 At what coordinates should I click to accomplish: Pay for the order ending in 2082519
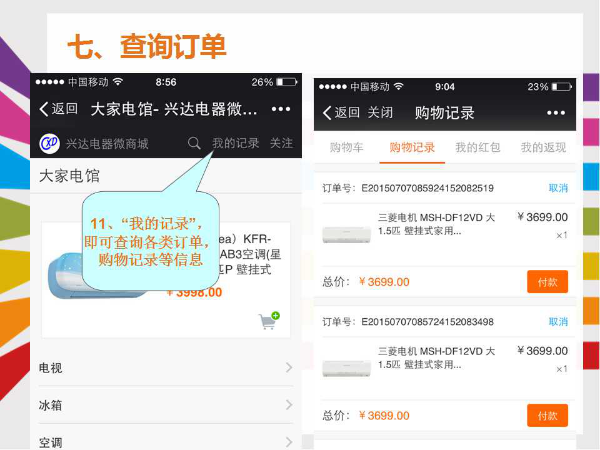click(548, 282)
